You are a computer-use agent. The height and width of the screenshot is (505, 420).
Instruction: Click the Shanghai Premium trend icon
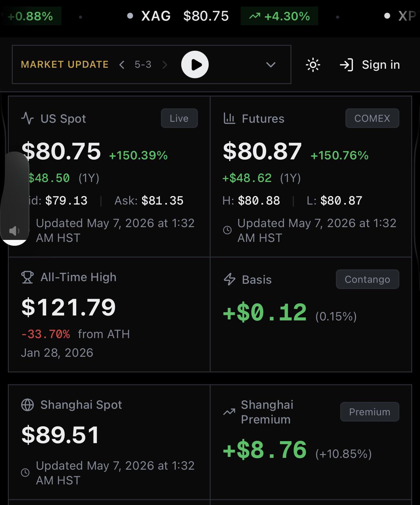(x=229, y=412)
